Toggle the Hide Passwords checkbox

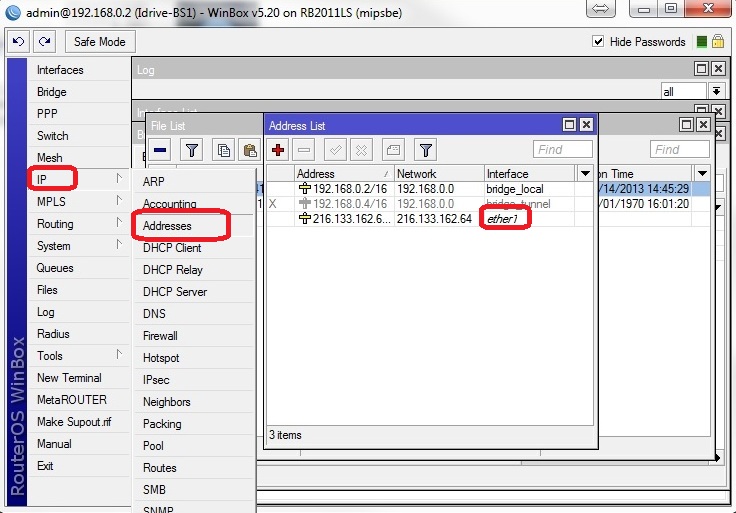[598, 42]
